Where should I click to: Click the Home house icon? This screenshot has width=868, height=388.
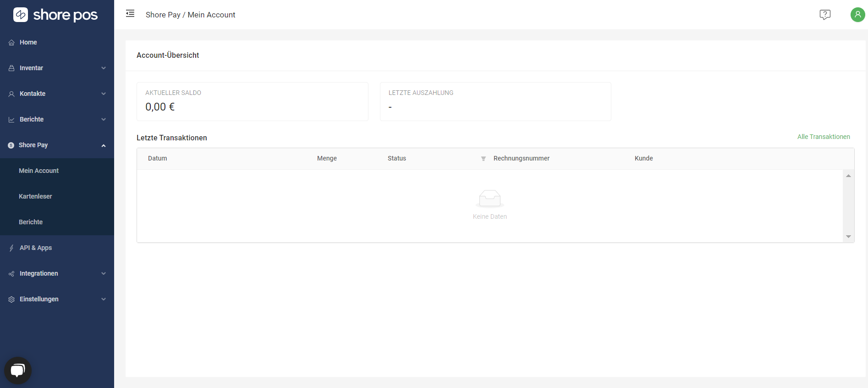(11, 43)
